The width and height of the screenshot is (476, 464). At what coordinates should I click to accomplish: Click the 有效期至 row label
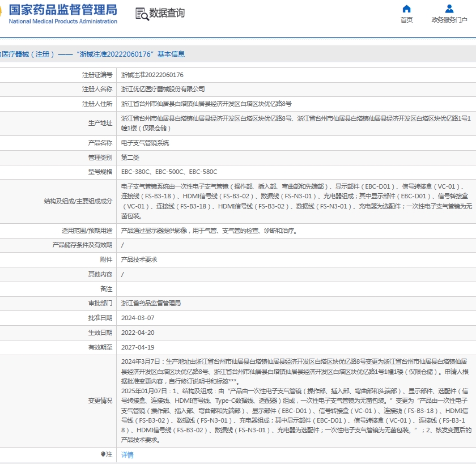[x=100, y=347]
